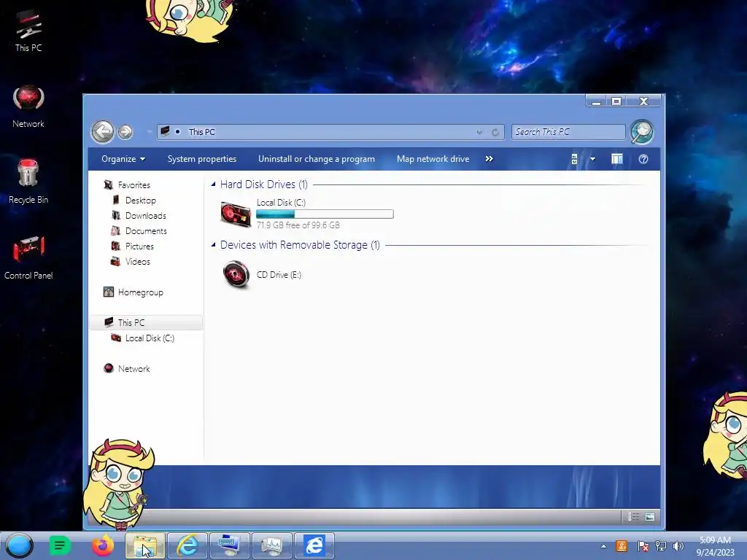Open Pictures under Favorites
Image resolution: width=747 pixels, height=560 pixels.
(139, 246)
